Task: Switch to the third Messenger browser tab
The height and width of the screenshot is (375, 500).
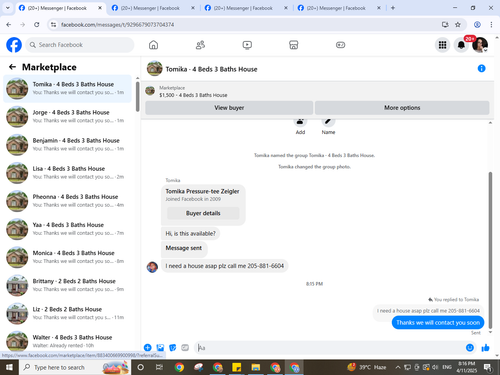Action: [246, 8]
